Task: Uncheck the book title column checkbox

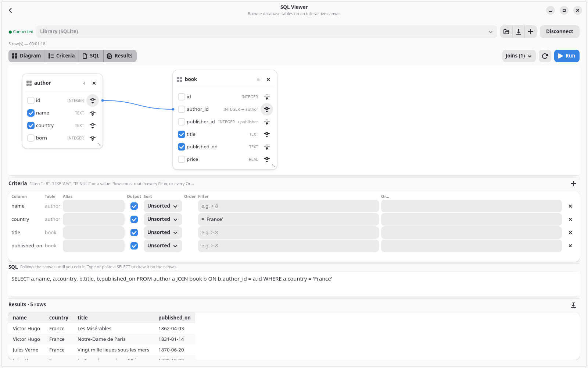Action: 182,134
